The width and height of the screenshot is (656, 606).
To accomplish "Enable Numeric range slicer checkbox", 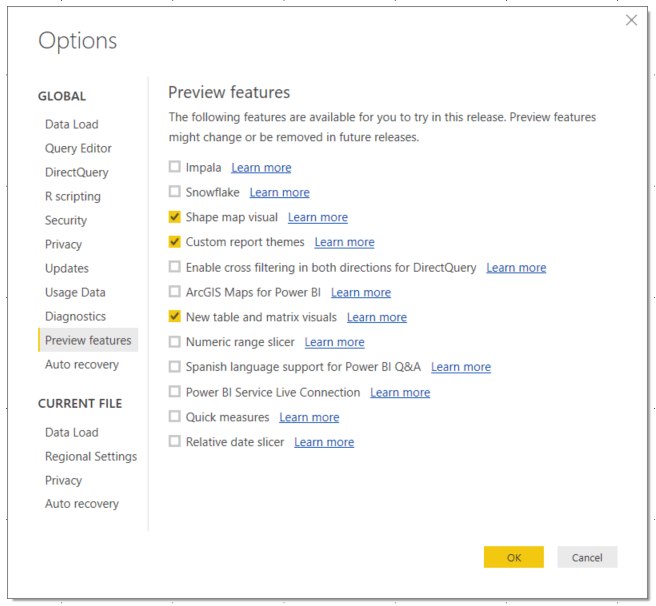I will (x=174, y=342).
